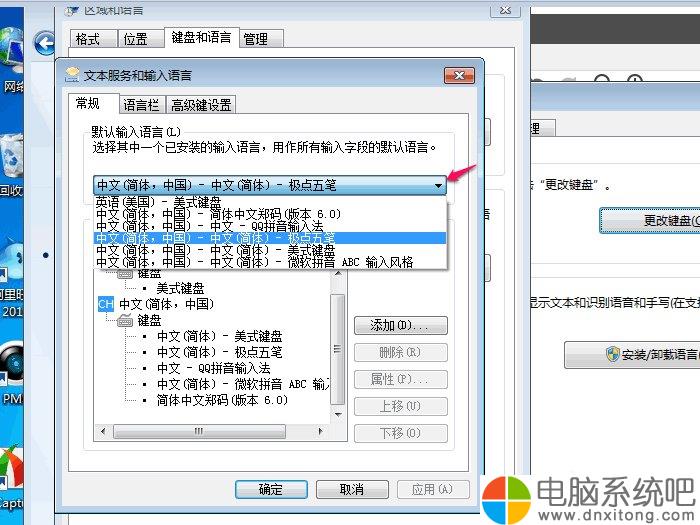Click the disabled 删除(R) button
This screenshot has width=700, height=525.
click(400, 352)
